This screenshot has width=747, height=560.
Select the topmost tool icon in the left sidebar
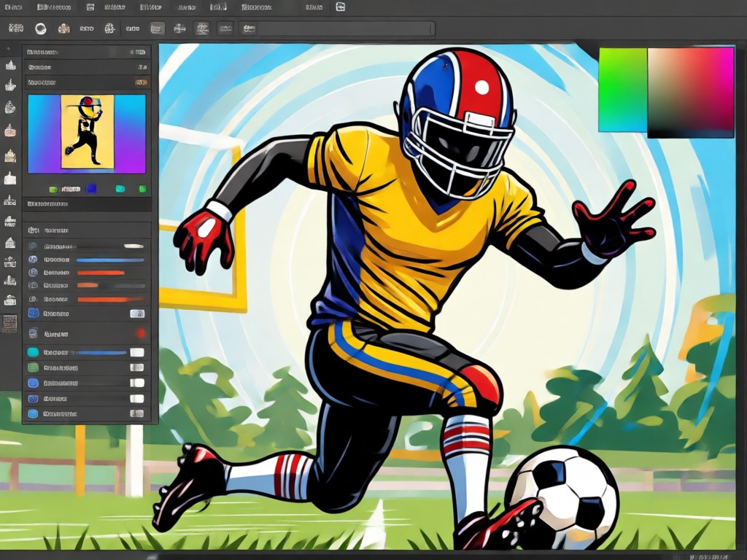click(10, 65)
